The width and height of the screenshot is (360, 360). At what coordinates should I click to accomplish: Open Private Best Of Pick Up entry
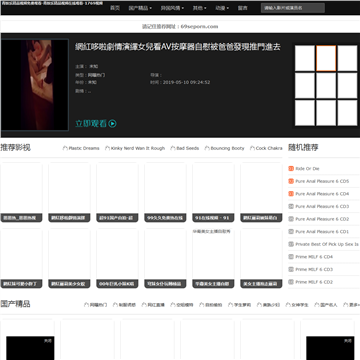click(x=327, y=244)
